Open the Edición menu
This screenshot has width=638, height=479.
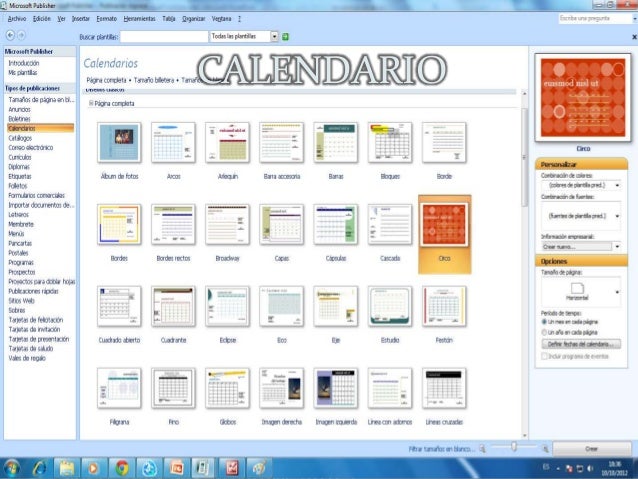[x=42, y=19]
